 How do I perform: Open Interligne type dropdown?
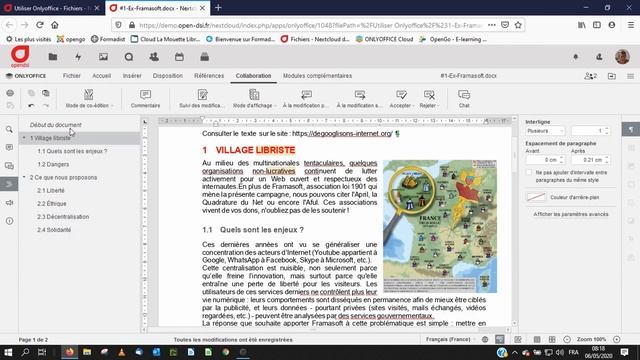click(545, 131)
